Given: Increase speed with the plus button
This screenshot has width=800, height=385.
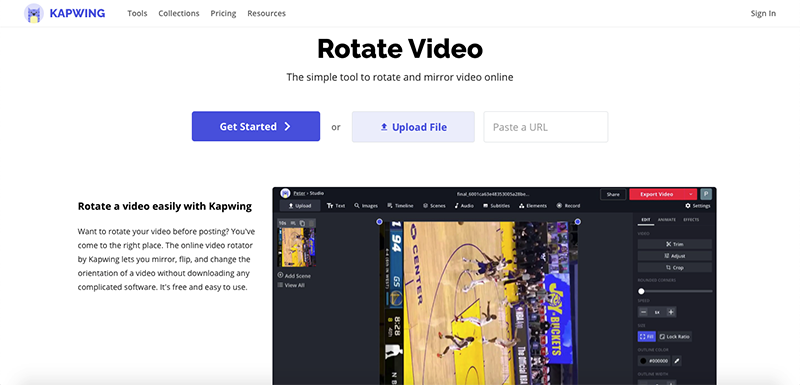Looking at the screenshot, I should coord(671,312).
